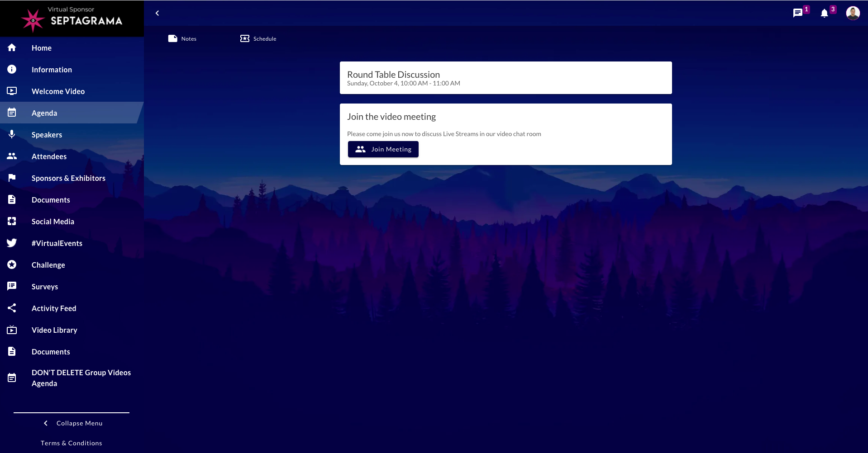Open Sponsors & Exhibitors menu item
Image resolution: width=868 pixels, height=453 pixels.
click(68, 178)
